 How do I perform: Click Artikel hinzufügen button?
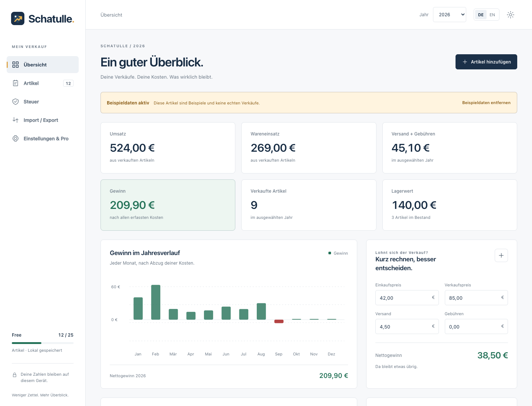[486, 62]
